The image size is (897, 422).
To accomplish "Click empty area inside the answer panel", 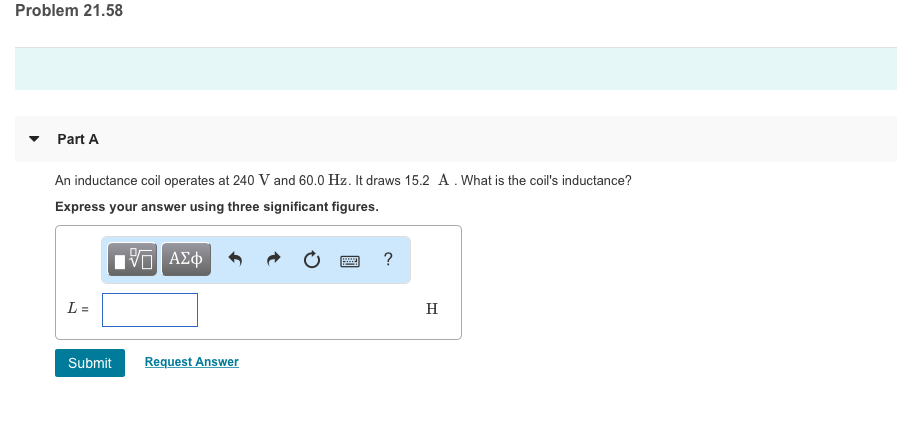I will click(x=315, y=312).
